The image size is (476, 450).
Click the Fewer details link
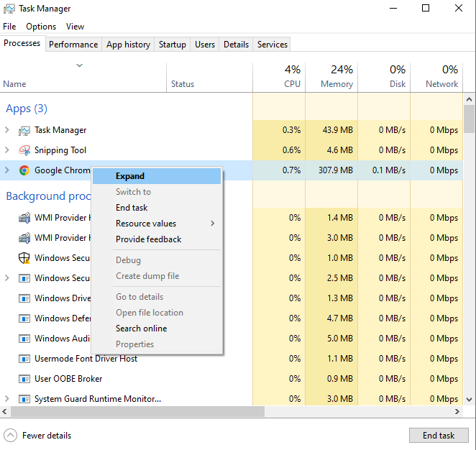[x=47, y=436]
